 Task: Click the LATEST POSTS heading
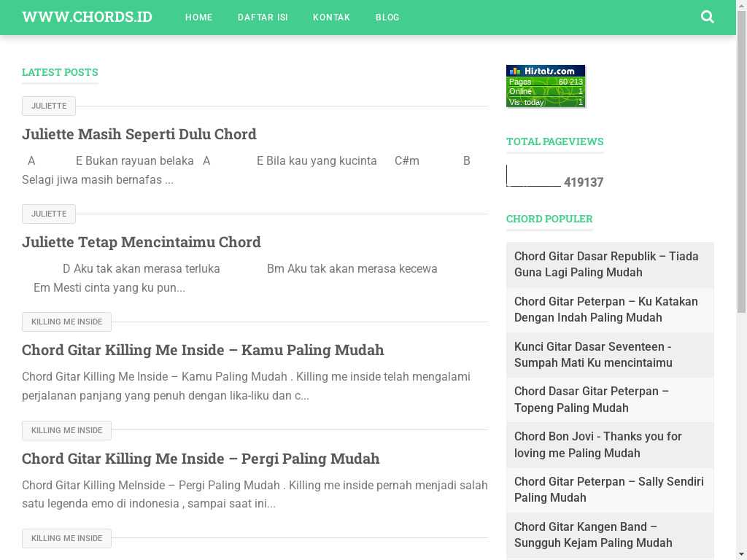pyautogui.click(x=60, y=72)
